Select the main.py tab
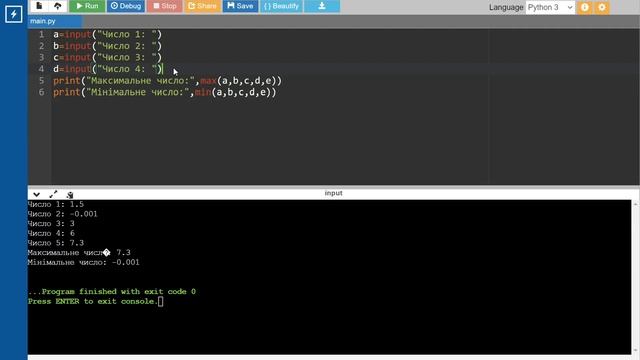The height and width of the screenshot is (360, 640). 55,21
